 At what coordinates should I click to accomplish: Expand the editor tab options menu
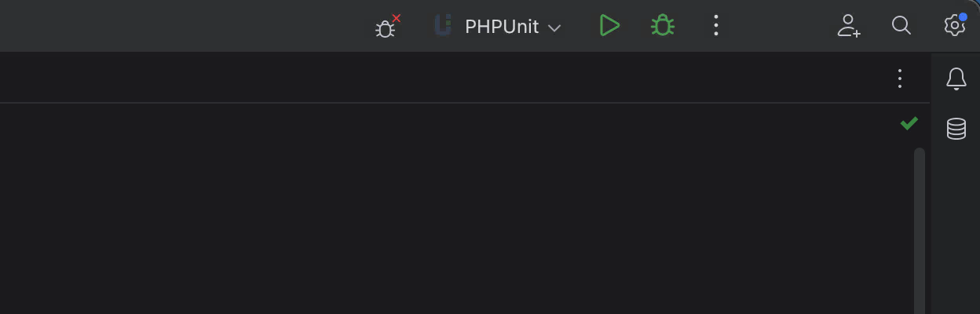(900, 78)
